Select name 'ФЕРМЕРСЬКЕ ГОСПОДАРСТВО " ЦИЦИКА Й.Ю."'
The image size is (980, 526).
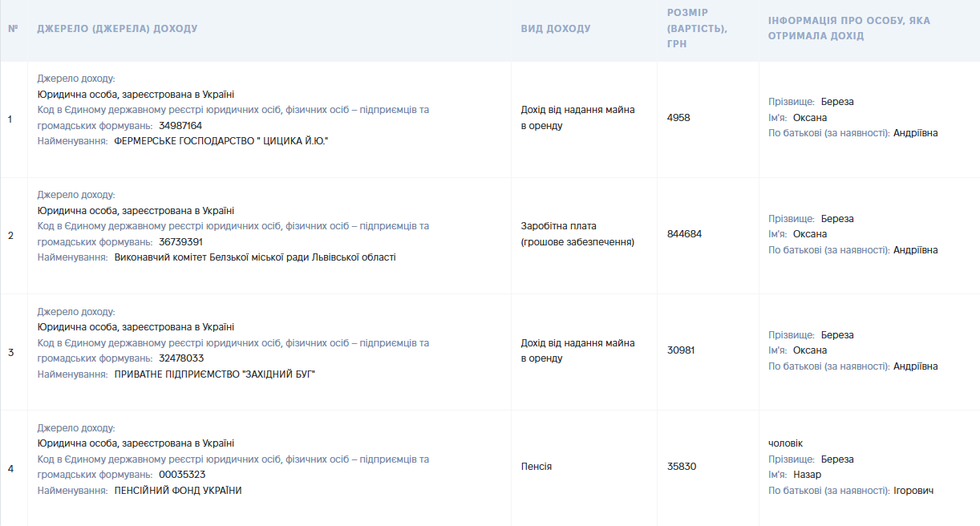coord(221,141)
